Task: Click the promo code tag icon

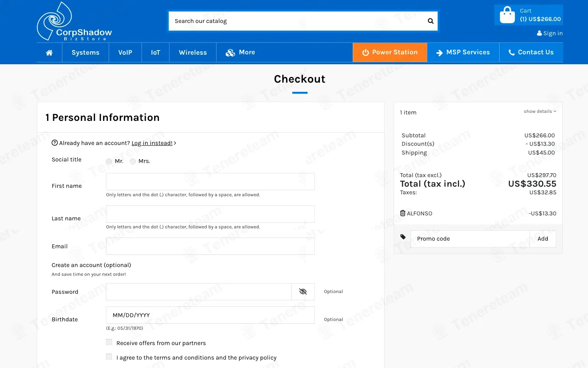Action: point(403,237)
